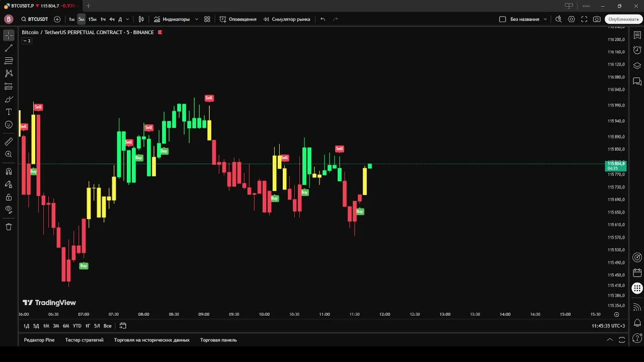The width and height of the screenshot is (644, 362).
Task: Expand the Индикаторы favorites dropdown arrow
Action: coord(196,19)
